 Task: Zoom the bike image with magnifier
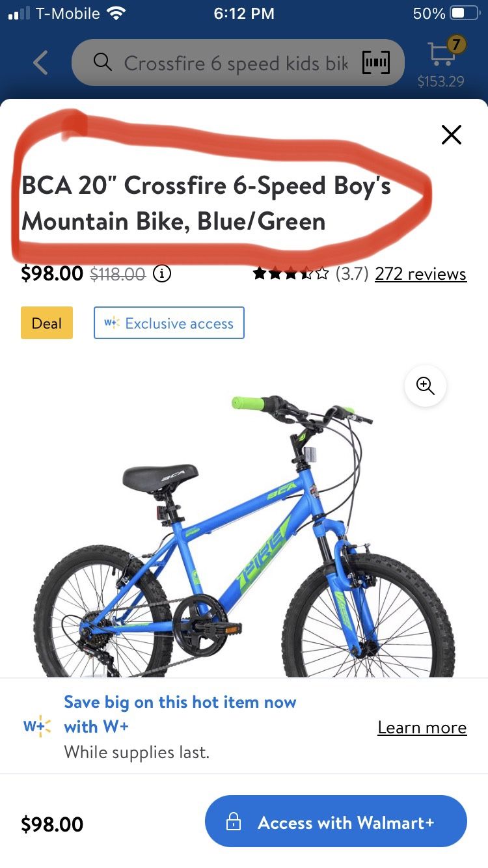point(425,386)
